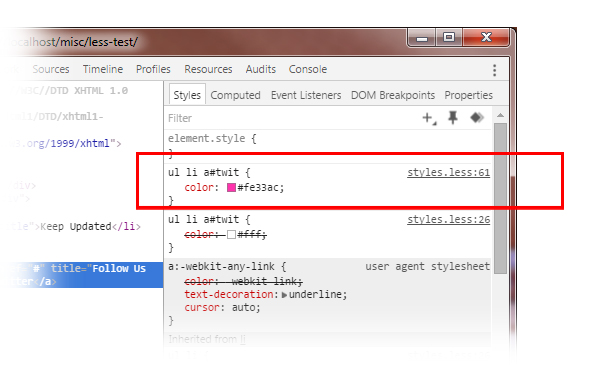Open the styles.less:26 source link
The image size is (598, 385).
(x=448, y=220)
